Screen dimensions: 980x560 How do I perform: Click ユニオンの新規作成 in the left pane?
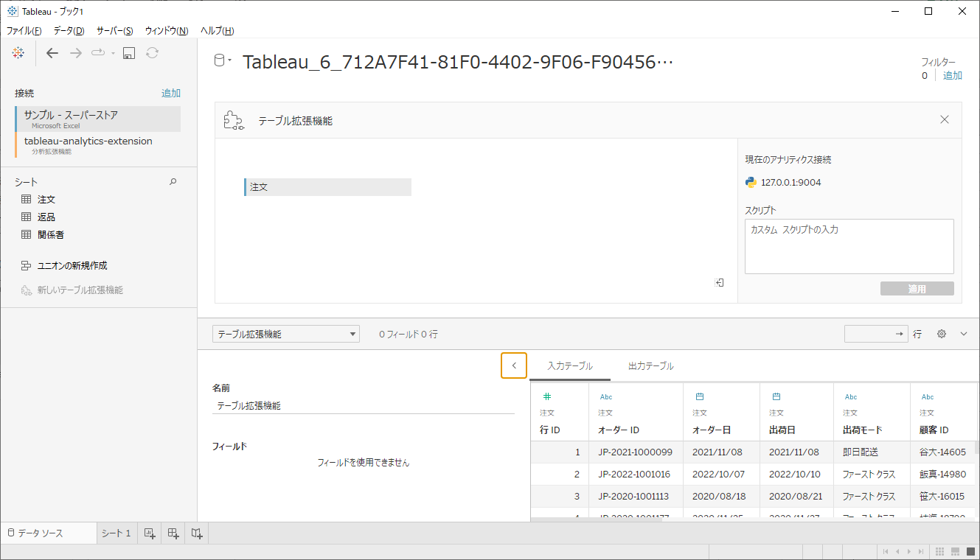pyautogui.click(x=72, y=266)
